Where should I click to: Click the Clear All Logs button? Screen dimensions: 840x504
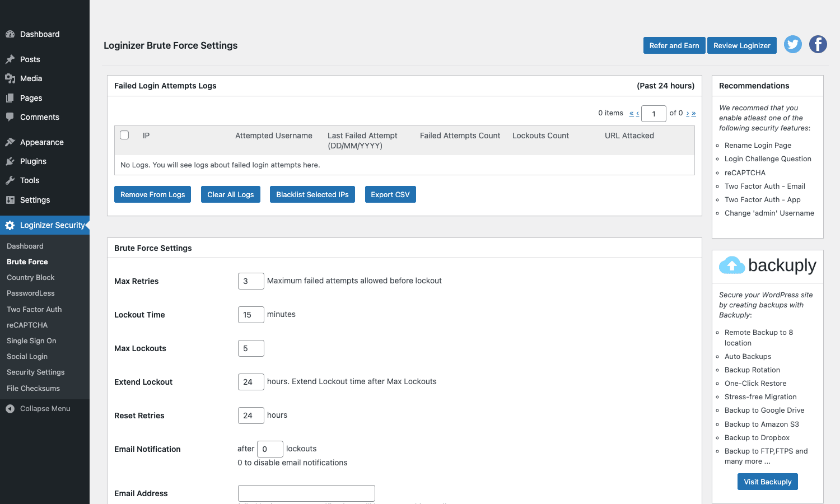click(x=231, y=194)
